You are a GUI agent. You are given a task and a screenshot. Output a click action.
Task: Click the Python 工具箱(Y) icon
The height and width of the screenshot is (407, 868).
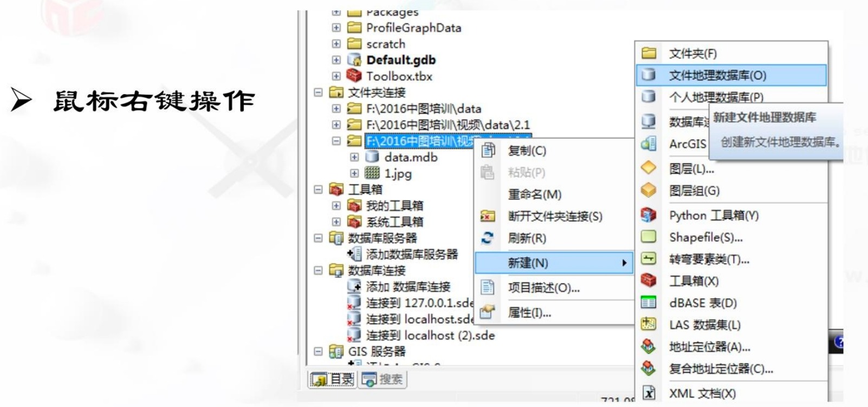(649, 215)
